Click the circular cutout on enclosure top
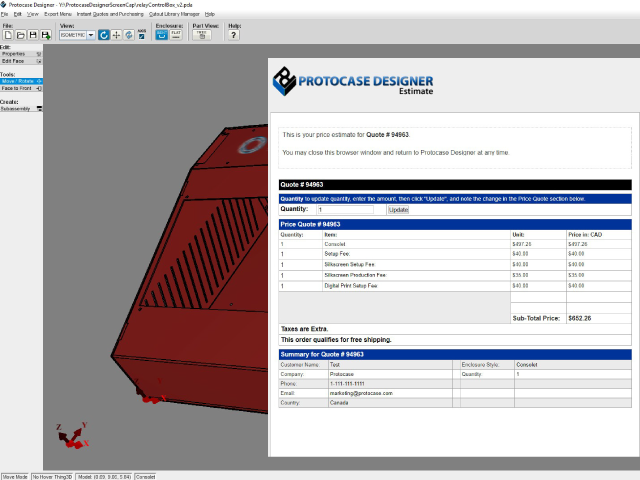 tap(252, 145)
